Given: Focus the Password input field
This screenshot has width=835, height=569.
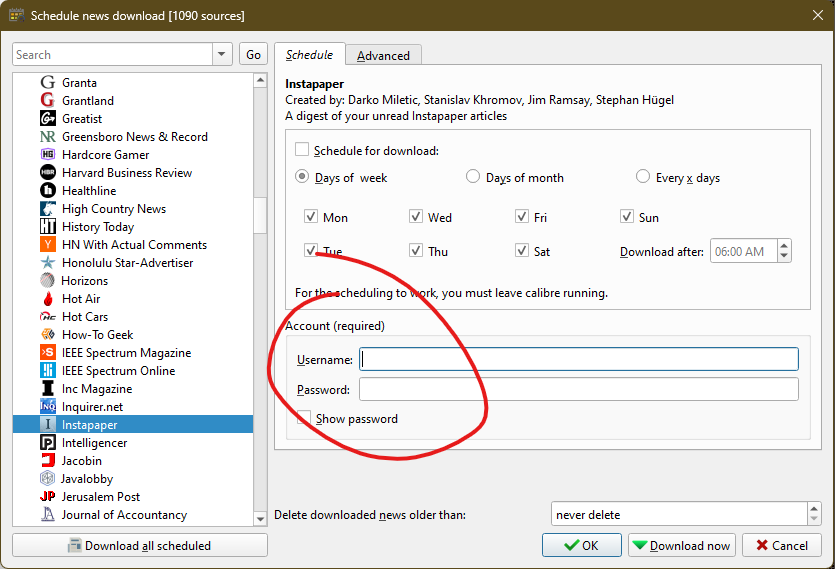Looking at the screenshot, I should pyautogui.click(x=578, y=390).
